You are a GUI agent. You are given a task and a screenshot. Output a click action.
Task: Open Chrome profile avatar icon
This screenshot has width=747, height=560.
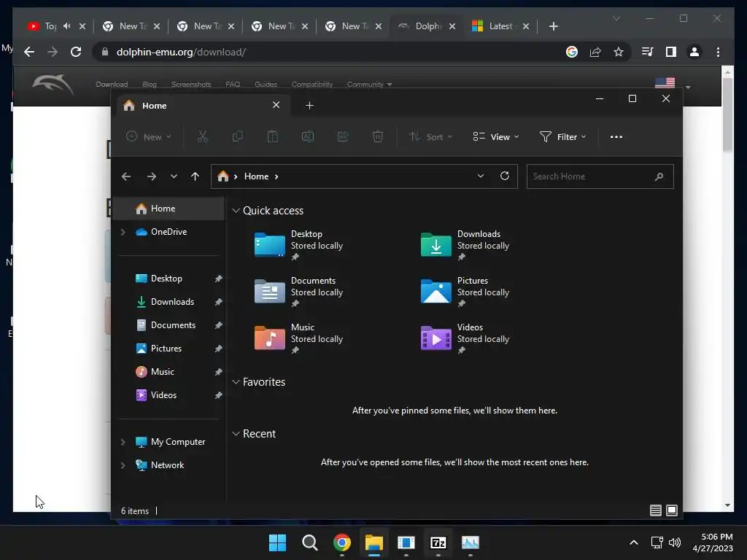pos(694,52)
